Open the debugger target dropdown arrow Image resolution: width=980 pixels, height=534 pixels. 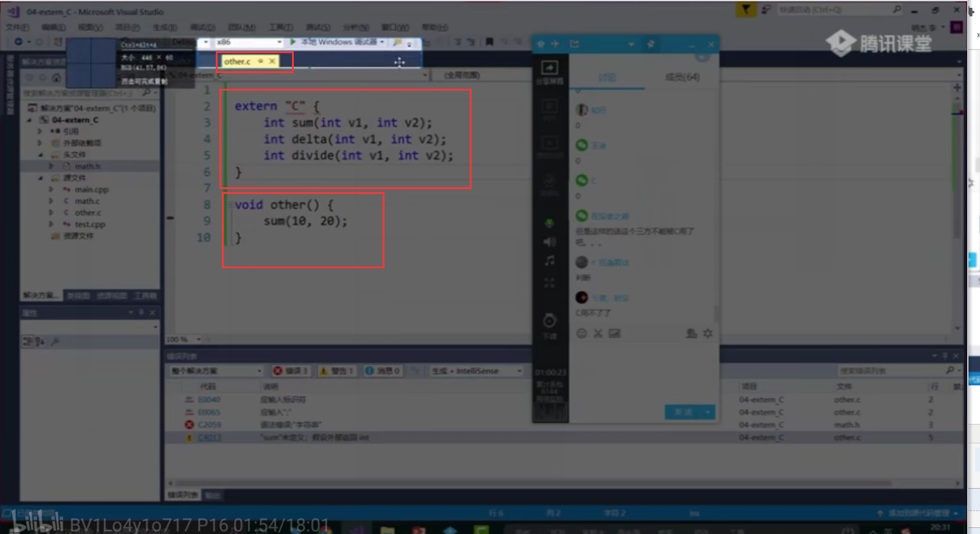(x=382, y=42)
